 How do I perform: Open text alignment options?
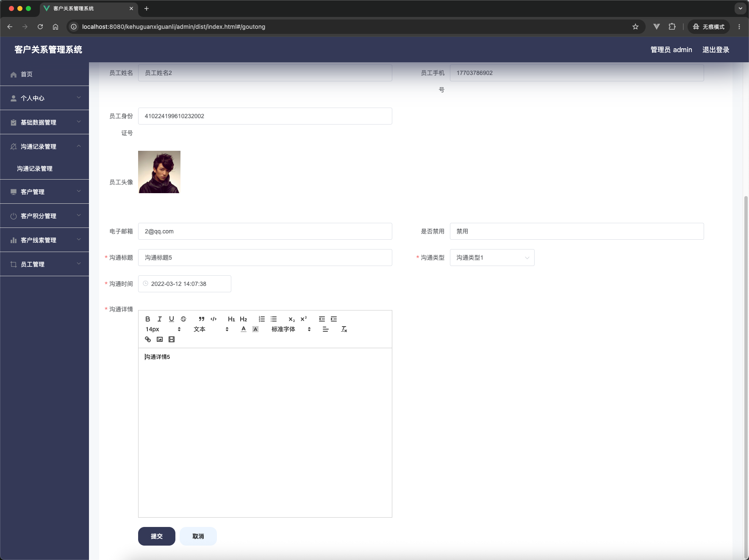[x=325, y=329]
